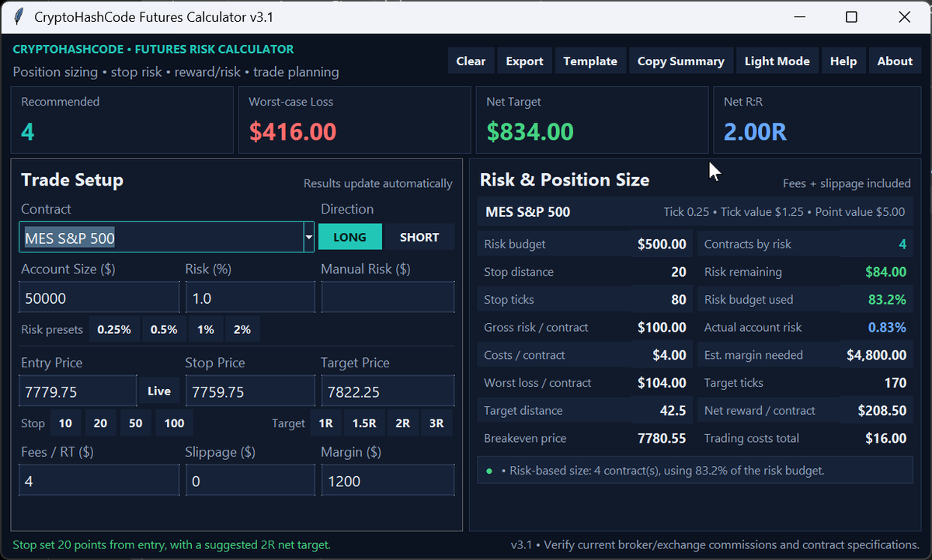This screenshot has height=560, width=932.
Task: Click the Net Target $834.00 value
Action: pyautogui.click(x=530, y=132)
